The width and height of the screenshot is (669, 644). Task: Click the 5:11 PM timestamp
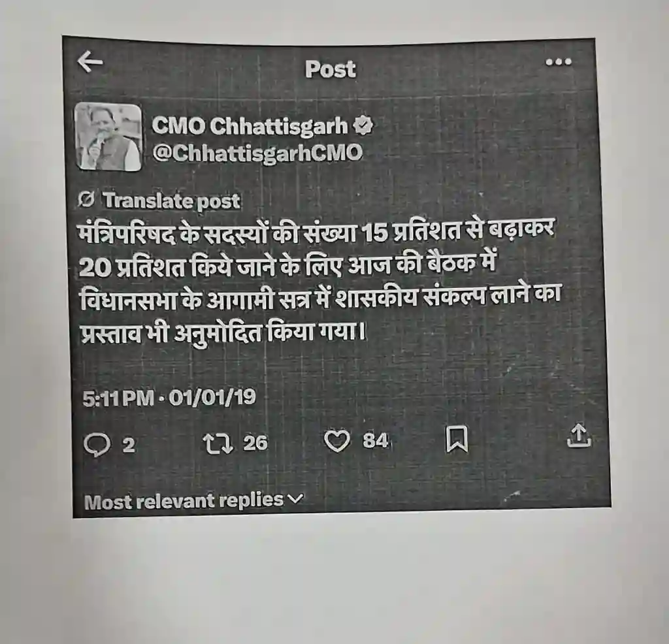coord(118,399)
